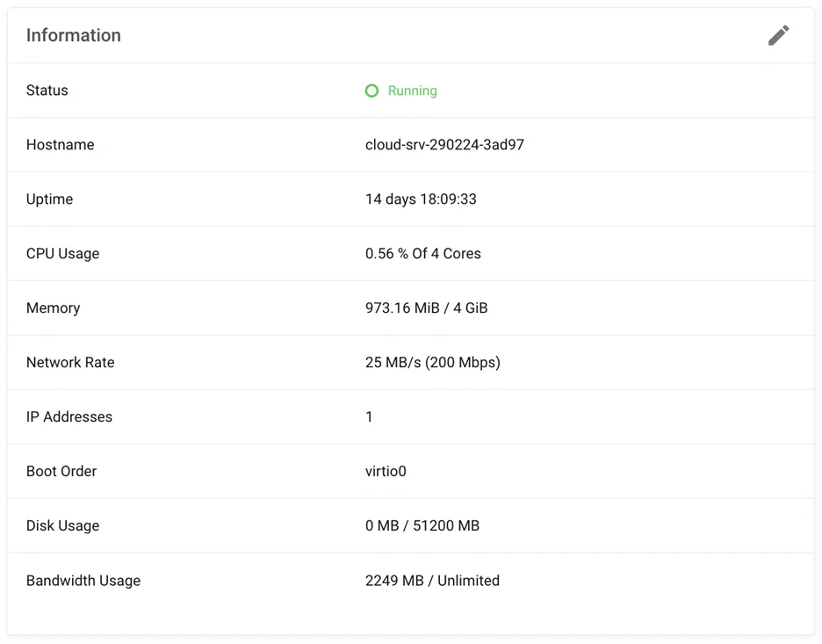Click the Disk Usage row label
This screenshot has height=644, width=822.
pyautogui.click(x=62, y=526)
